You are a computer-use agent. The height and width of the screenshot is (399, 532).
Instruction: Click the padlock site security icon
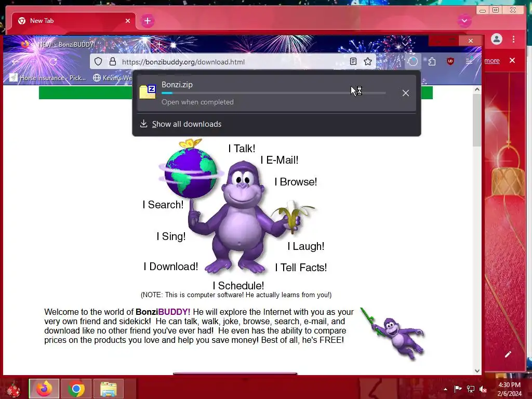(x=113, y=61)
